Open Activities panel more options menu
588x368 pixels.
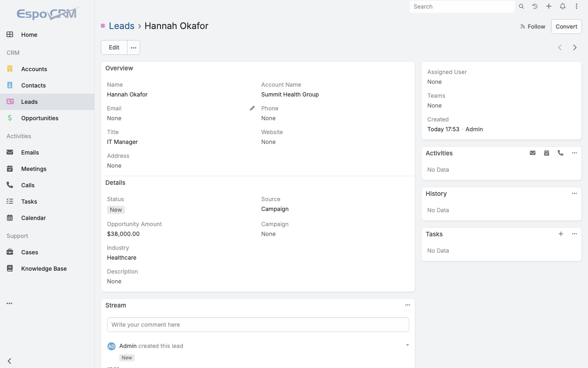click(575, 153)
